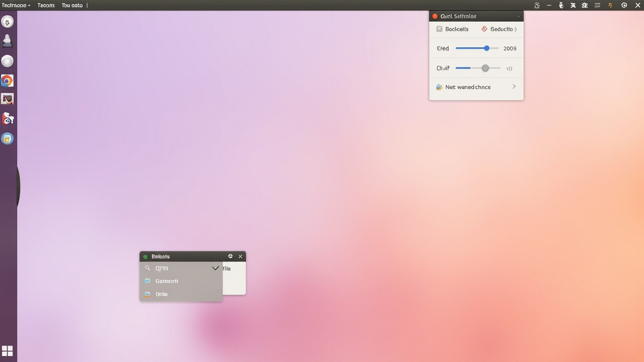Click the search magnifier icon in Belcats menu

[147, 268]
